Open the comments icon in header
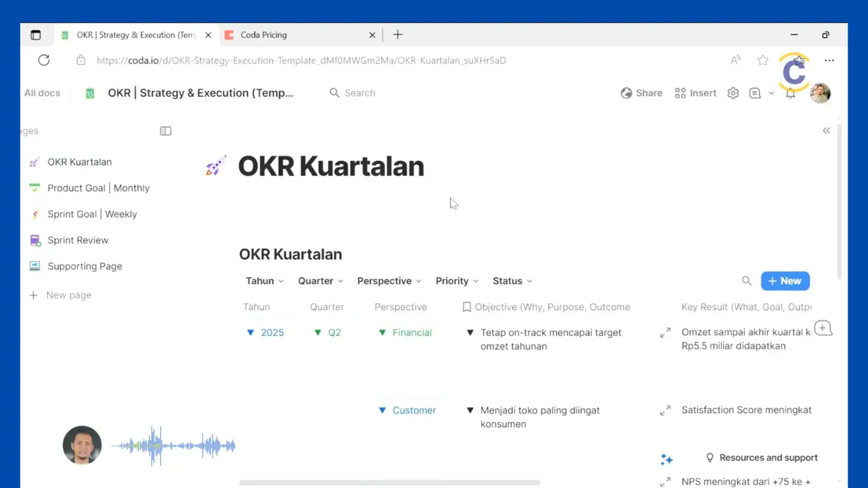The height and width of the screenshot is (488, 868). [755, 93]
